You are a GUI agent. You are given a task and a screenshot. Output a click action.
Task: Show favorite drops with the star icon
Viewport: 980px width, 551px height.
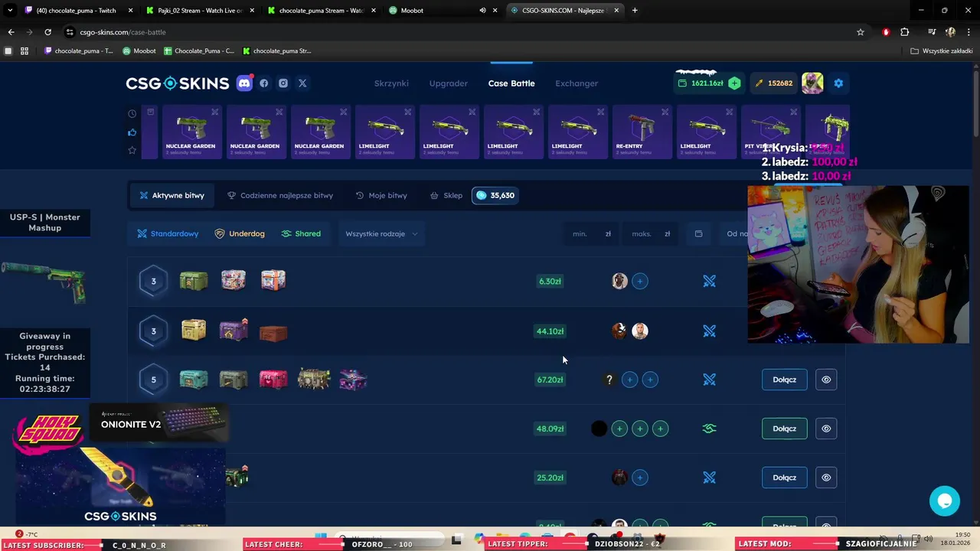tap(132, 150)
